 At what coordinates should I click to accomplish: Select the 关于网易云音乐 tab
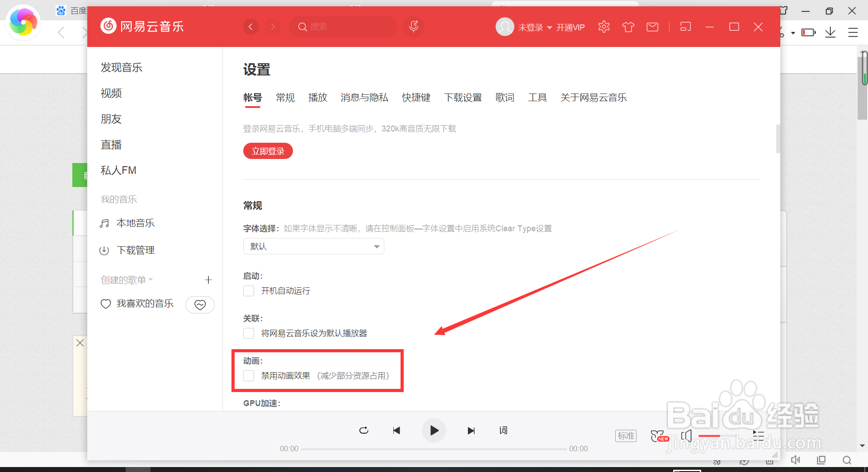click(594, 98)
